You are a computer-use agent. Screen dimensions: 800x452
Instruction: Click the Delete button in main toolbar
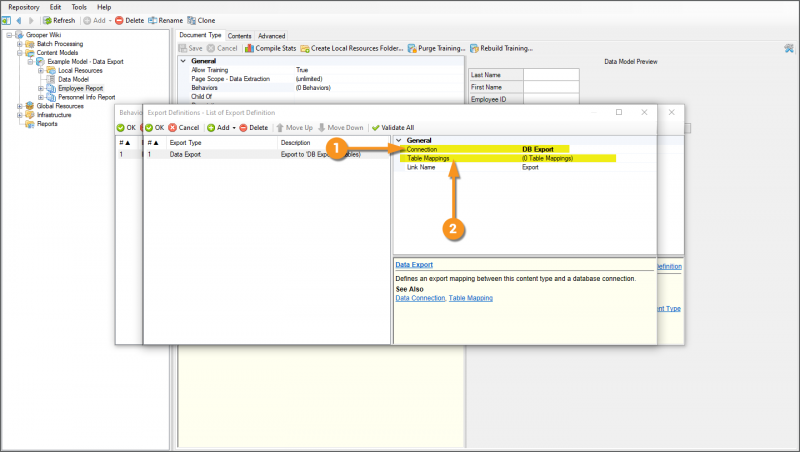[130, 20]
